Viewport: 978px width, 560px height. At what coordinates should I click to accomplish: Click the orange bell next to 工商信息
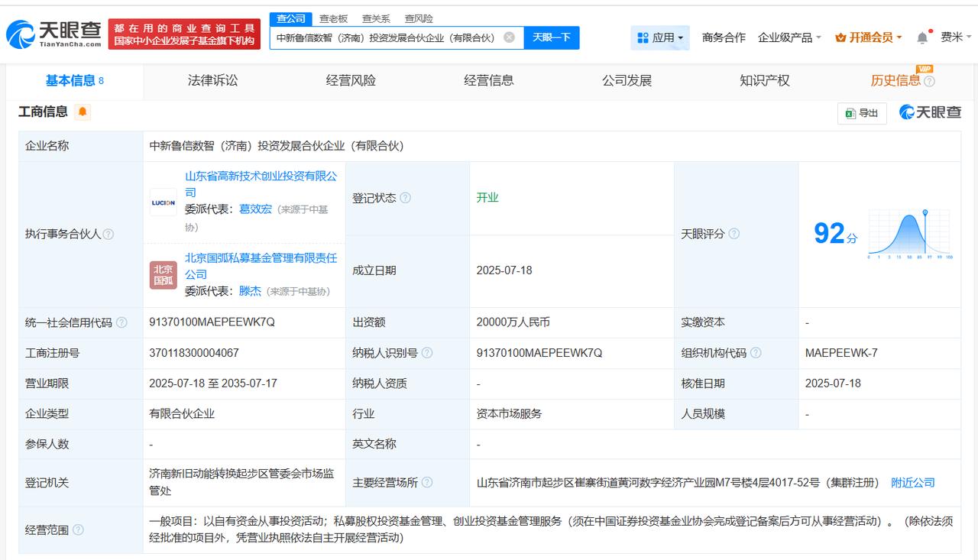pyautogui.click(x=83, y=112)
